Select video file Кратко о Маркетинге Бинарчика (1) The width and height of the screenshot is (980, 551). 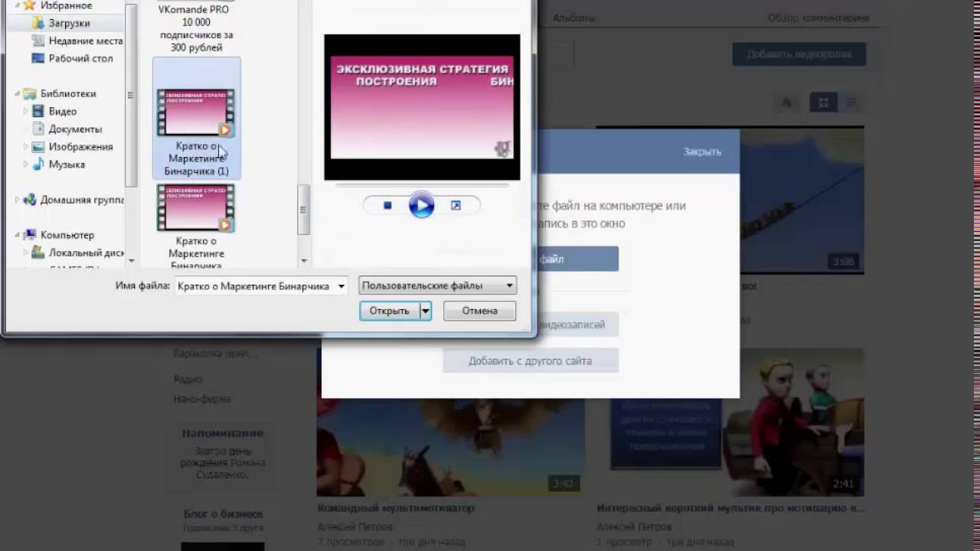click(197, 119)
